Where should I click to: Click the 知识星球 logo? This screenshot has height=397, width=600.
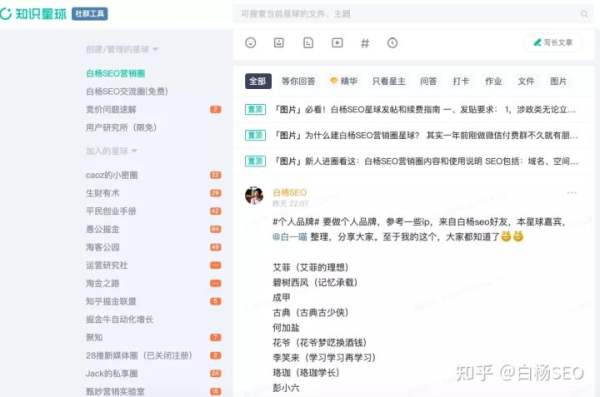(x=33, y=14)
